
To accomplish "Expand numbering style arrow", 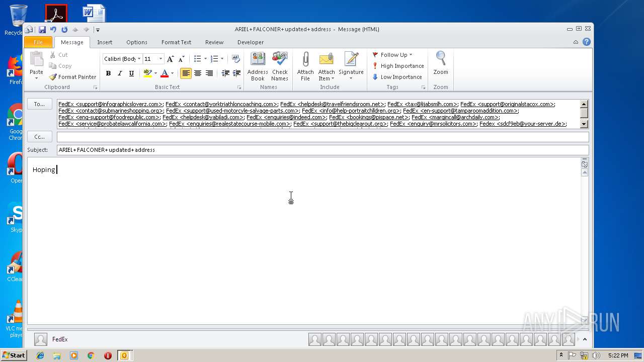I will pos(222,59).
